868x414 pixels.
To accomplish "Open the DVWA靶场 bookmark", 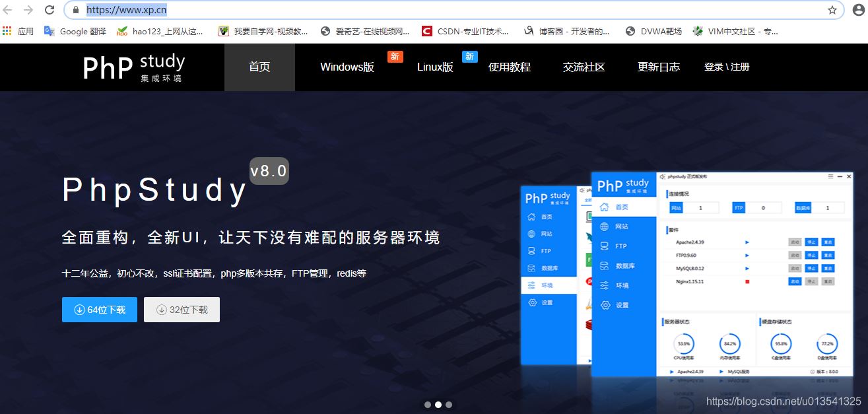I will (x=655, y=31).
